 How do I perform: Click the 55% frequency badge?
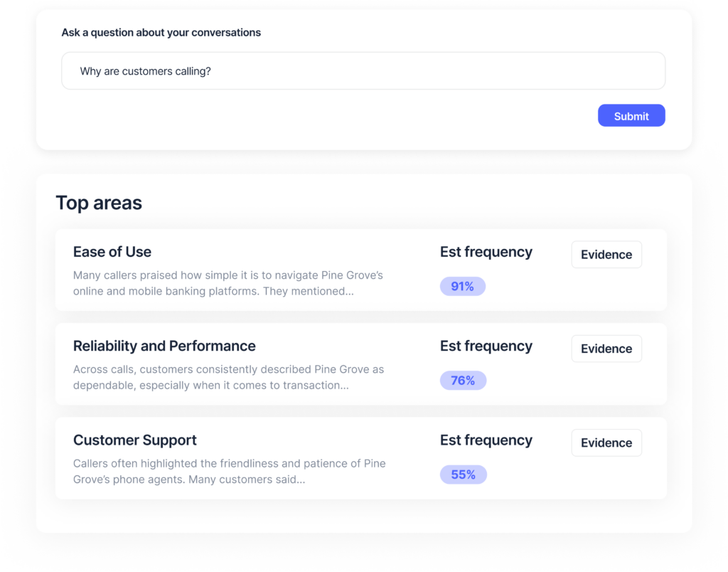464,475
